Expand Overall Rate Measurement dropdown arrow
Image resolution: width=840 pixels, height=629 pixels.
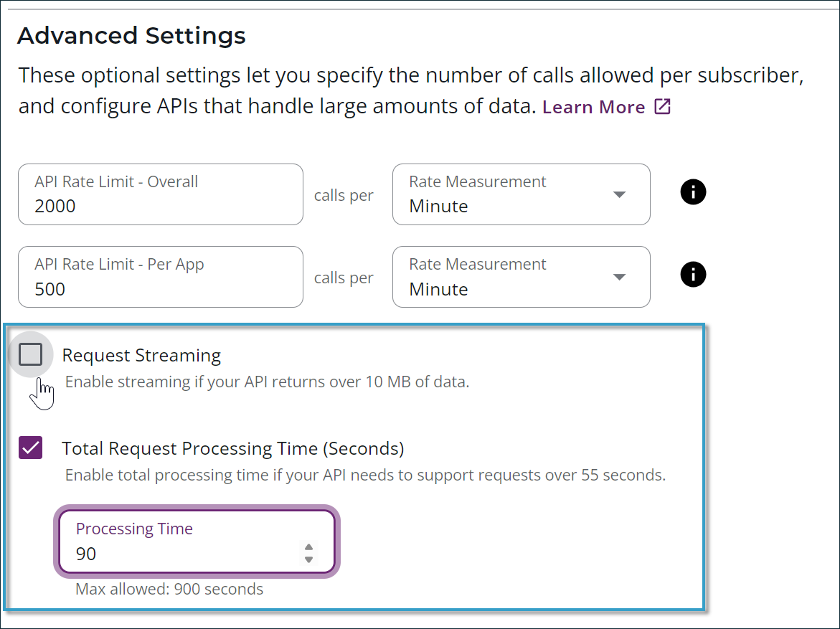pos(620,195)
